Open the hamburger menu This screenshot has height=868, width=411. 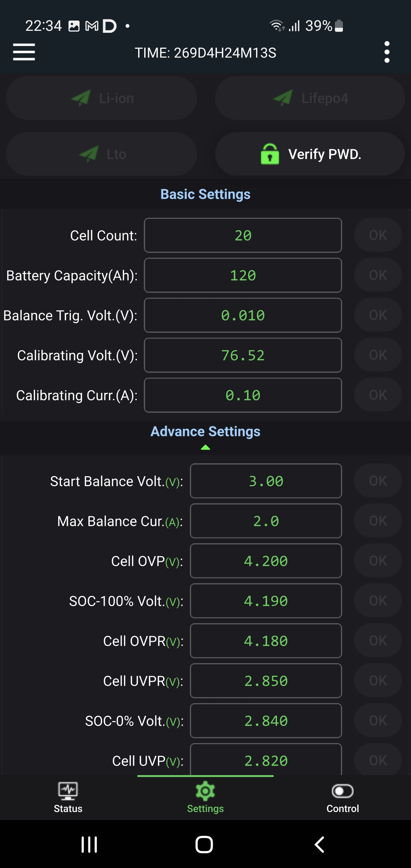click(x=24, y=52)
